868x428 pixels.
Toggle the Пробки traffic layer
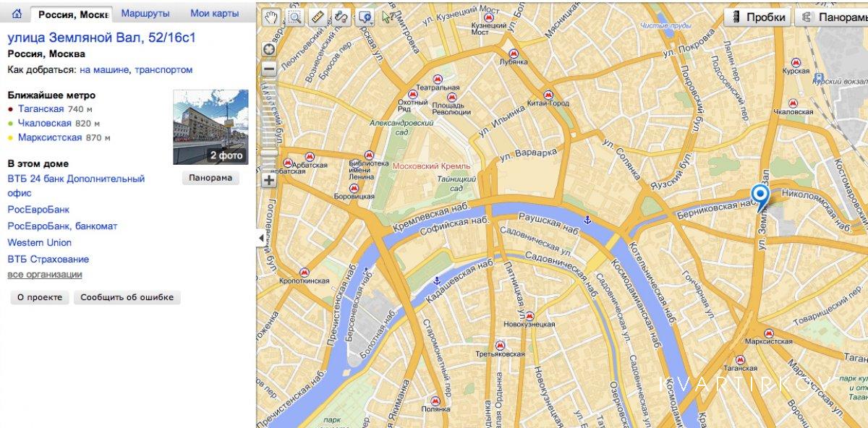757,17
